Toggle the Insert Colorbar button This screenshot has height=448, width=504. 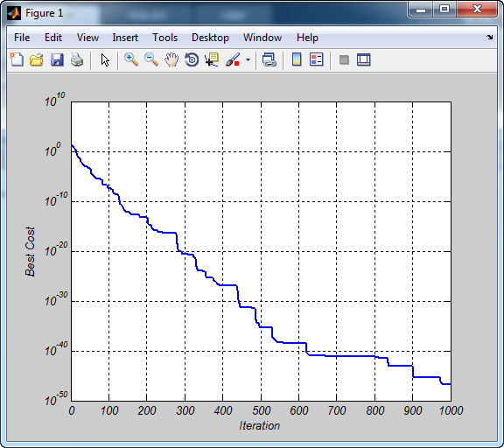297,59
